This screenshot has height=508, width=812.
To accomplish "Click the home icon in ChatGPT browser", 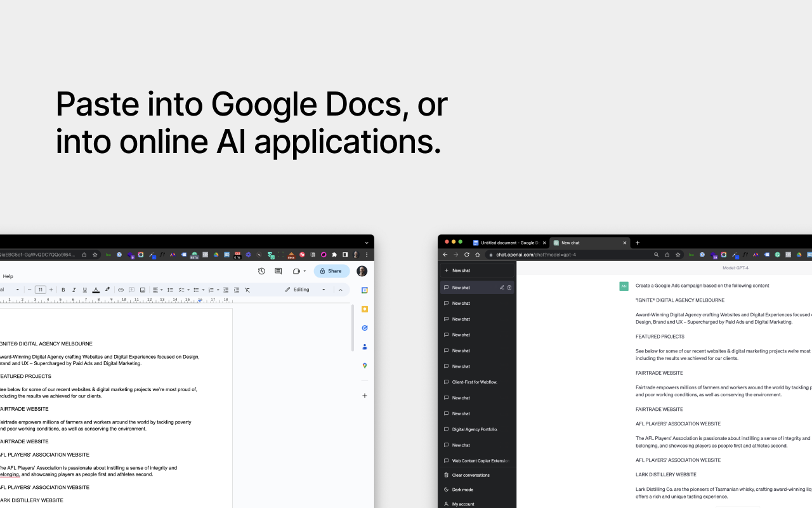I will (478, 255).
